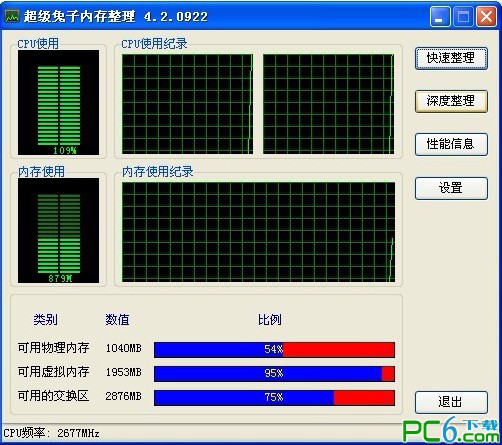Start 深度整理 deep memory cleanup
Screen dimensions: 502x445
(x=451, y=101)
